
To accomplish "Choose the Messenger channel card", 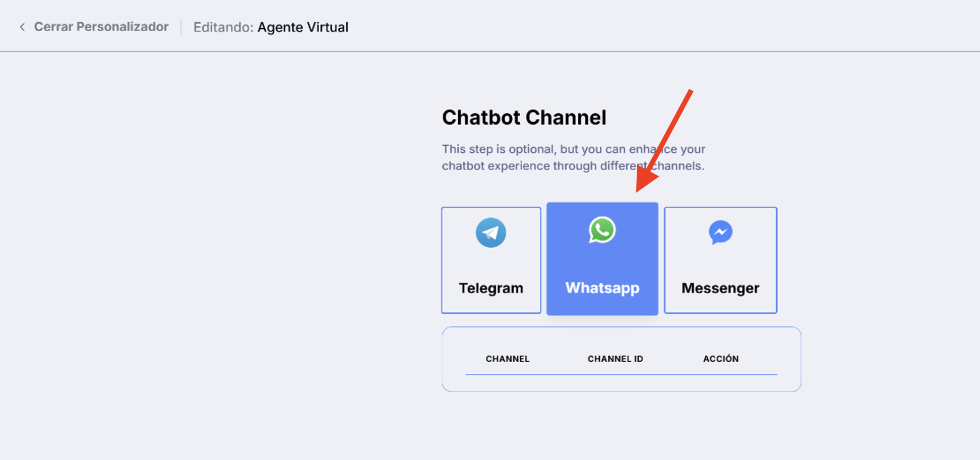I will pos(720,260).
